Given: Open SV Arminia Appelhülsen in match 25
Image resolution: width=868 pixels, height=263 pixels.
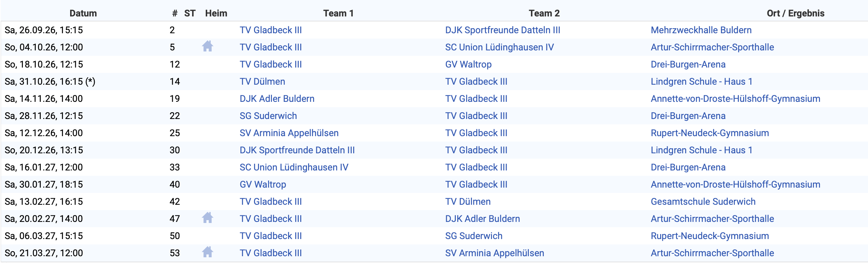Looking at the screenshot, I should (x=289, y=133).
